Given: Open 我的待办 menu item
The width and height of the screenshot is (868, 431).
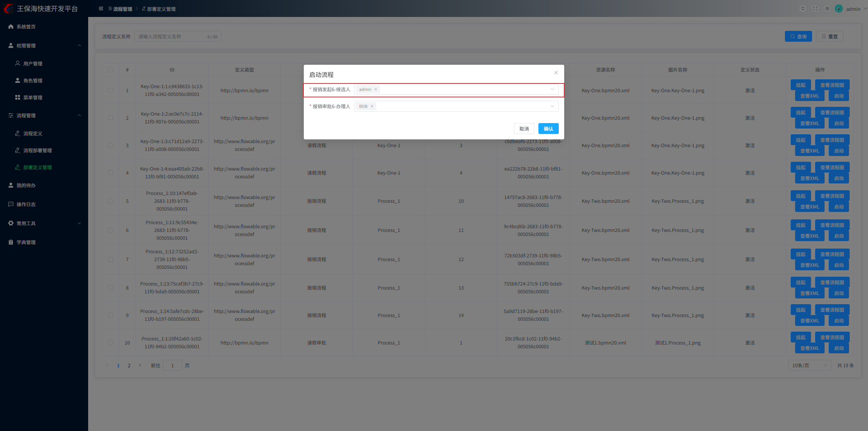Looking at the screenshot, I should (x=26, y=185).
